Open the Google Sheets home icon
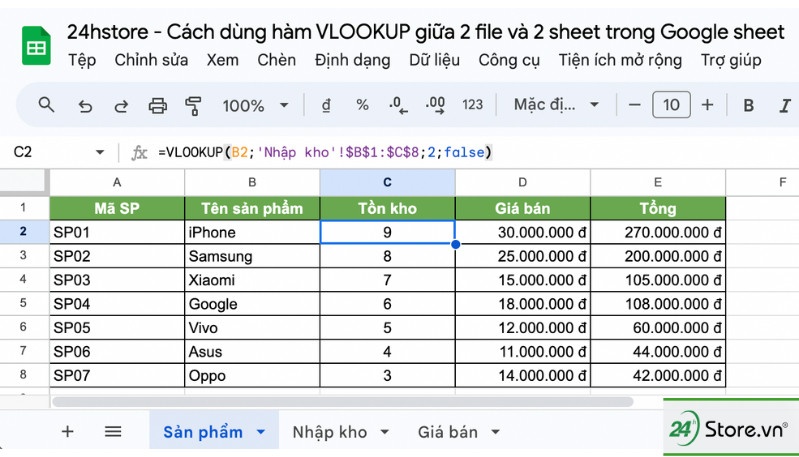The image size is (799, 457). (x=36, y=46)
